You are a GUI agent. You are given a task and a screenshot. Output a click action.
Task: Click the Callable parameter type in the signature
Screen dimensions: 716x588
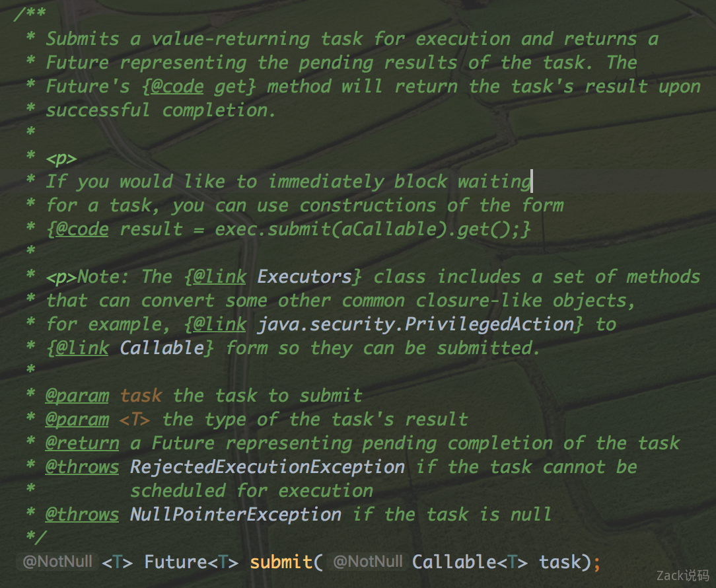454,562
